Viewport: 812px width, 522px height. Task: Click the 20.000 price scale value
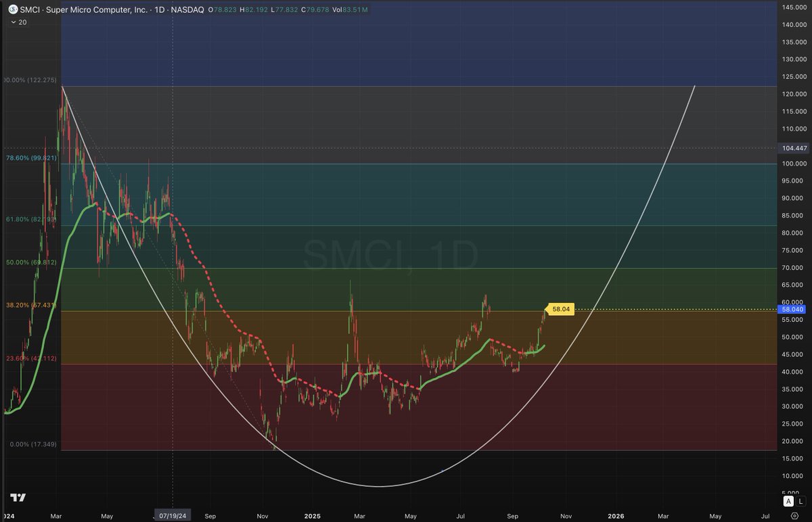pyautogui.click(x=793, y=442)
